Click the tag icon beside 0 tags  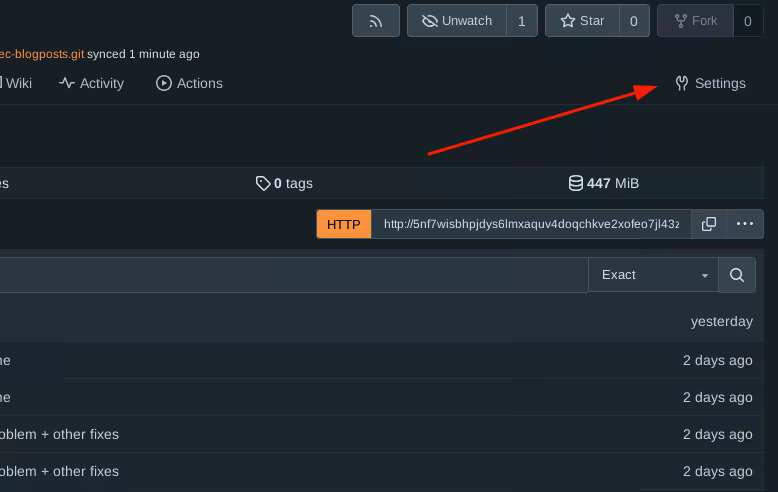click(263, 183)
